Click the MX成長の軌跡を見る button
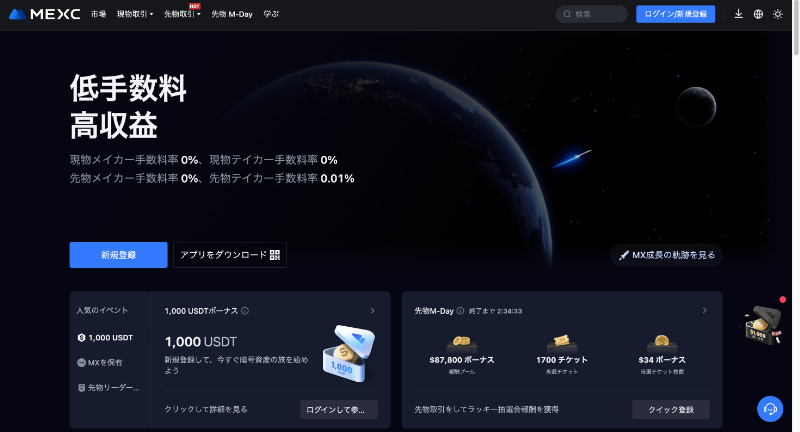 click(x=666, y=255)
